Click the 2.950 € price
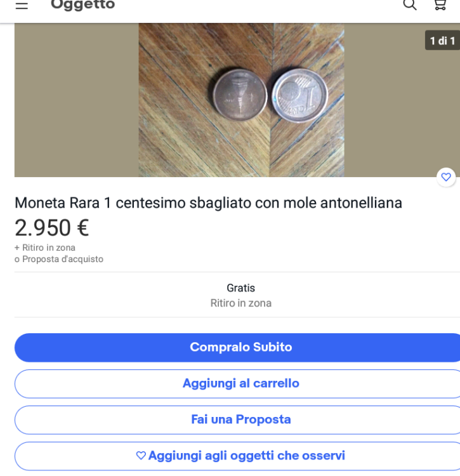This screenshot has width=460, height=476. coord(52,228)
